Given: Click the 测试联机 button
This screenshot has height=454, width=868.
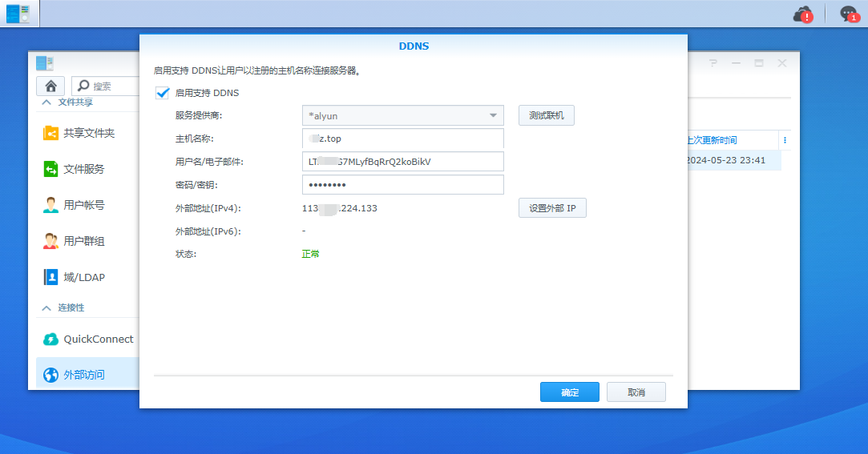Looking at the screenshot, I should (547, 115).
